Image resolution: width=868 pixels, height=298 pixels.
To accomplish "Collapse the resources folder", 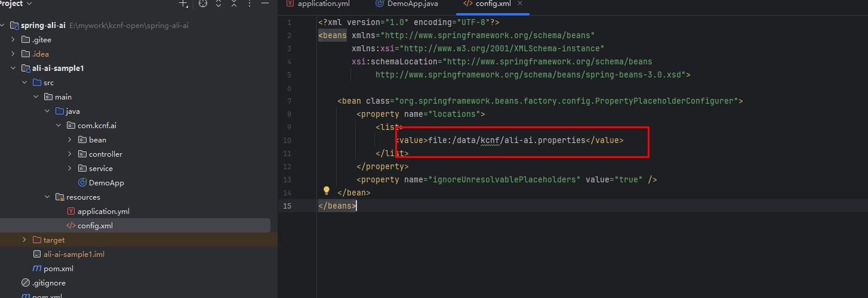I will (47, 197).
